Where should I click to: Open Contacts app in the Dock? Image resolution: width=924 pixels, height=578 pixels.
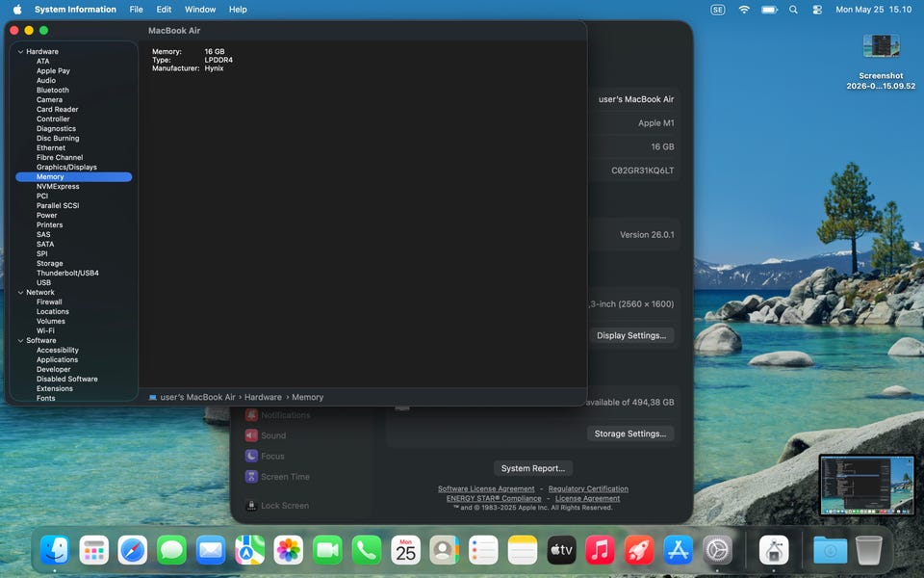445,550
